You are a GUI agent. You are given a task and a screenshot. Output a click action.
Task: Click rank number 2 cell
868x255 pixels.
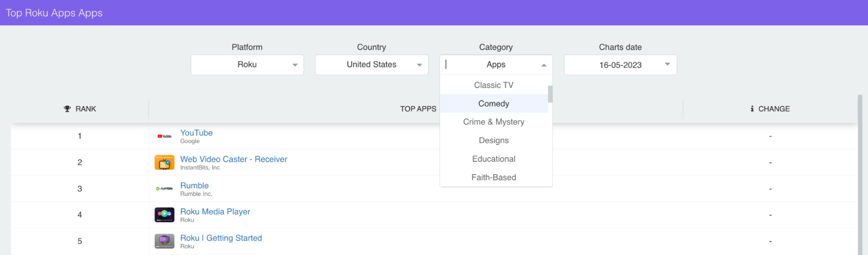pyautogui.click(x=80, y=163)
